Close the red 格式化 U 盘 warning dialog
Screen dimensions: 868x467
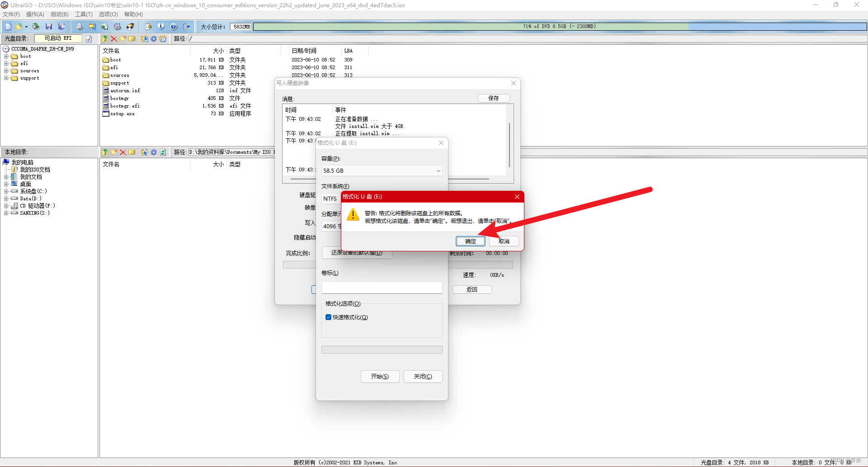517,197
